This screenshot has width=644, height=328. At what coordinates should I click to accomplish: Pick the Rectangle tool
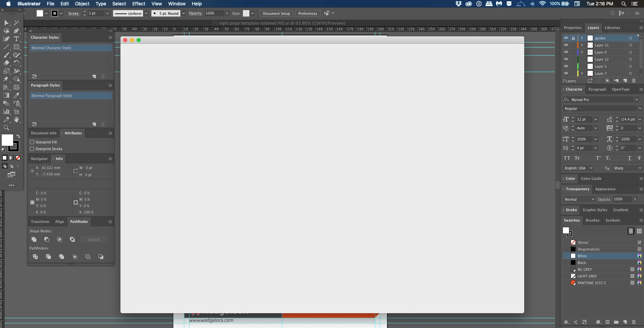pos(16,47)
